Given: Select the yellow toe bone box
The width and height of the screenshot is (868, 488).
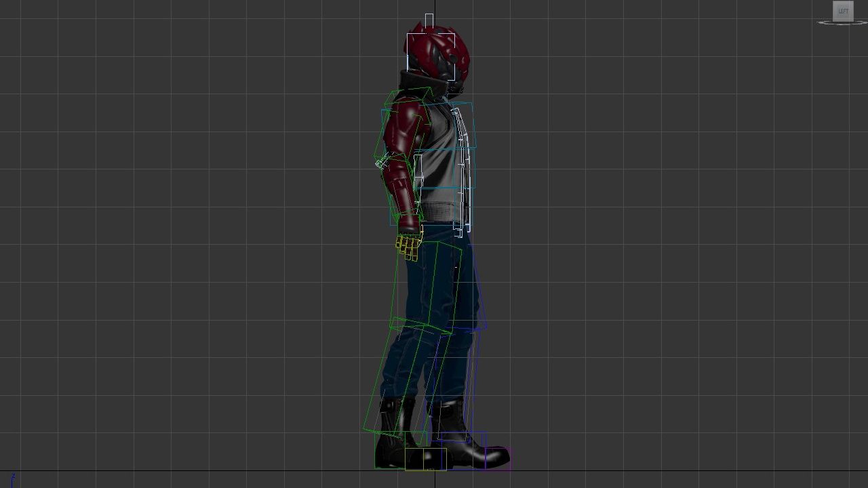Looking at the screenshot, I should point(425,459).
